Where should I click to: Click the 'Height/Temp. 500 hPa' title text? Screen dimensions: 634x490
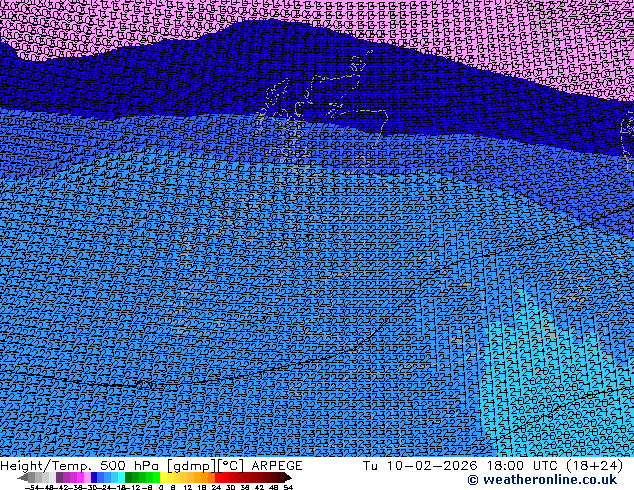coord(80,466)
